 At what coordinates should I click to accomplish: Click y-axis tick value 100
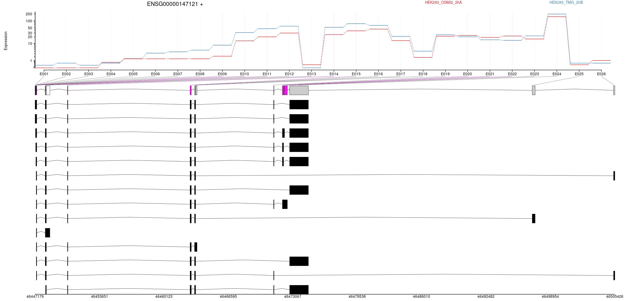pyautogui.click(x=29, y=21)
